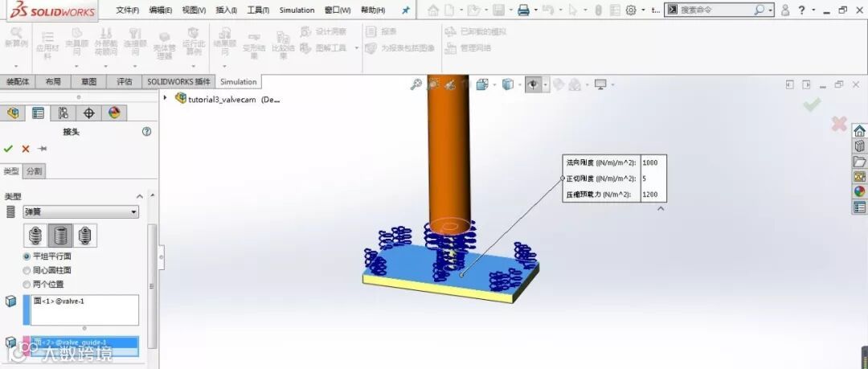Toggle the hide/show items eye icon
The image size is (868, 369).
533,84
